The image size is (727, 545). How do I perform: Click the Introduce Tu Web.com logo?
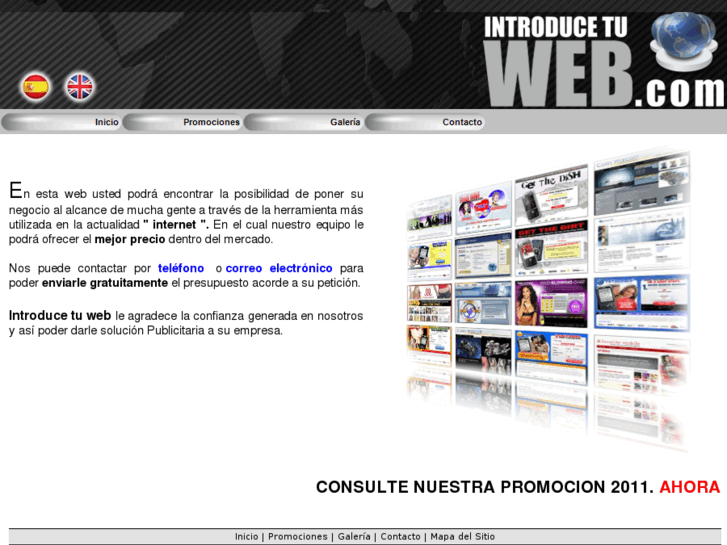coord(604,60)
